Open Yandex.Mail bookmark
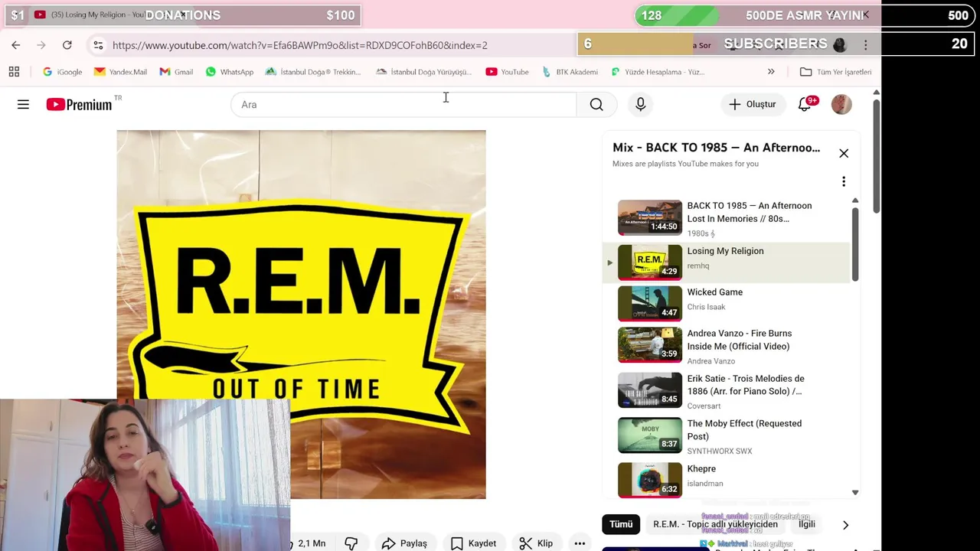This screenshot has height=551, width=980. (x=120, y=72)
